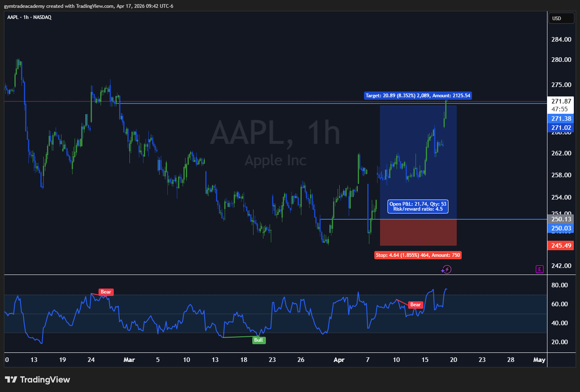Image resolution: width=580 pixels, height=392 pixels.
Task: Click the 60.00 RSI scale value
Action: (x=560, y=304)
